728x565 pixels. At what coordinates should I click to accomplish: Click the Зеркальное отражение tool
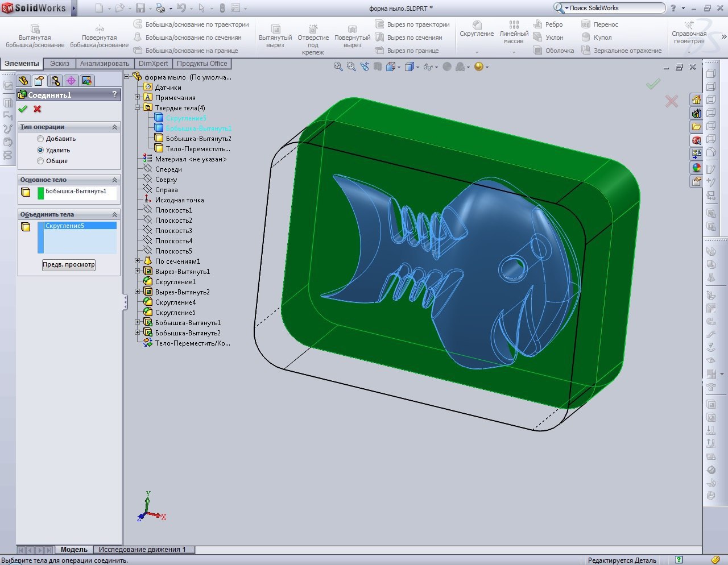pyautogui.click(x=622, y=51)
